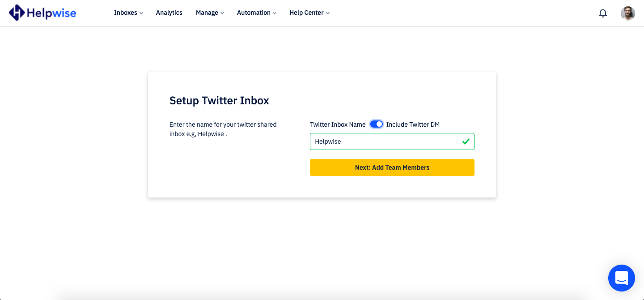
Task: Expand the Inboxes dropdown
Action: coord(128,13)
